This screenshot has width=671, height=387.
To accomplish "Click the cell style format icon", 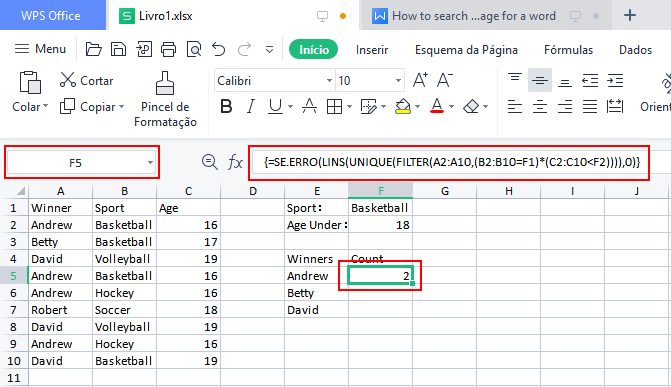I will (368, 106).
